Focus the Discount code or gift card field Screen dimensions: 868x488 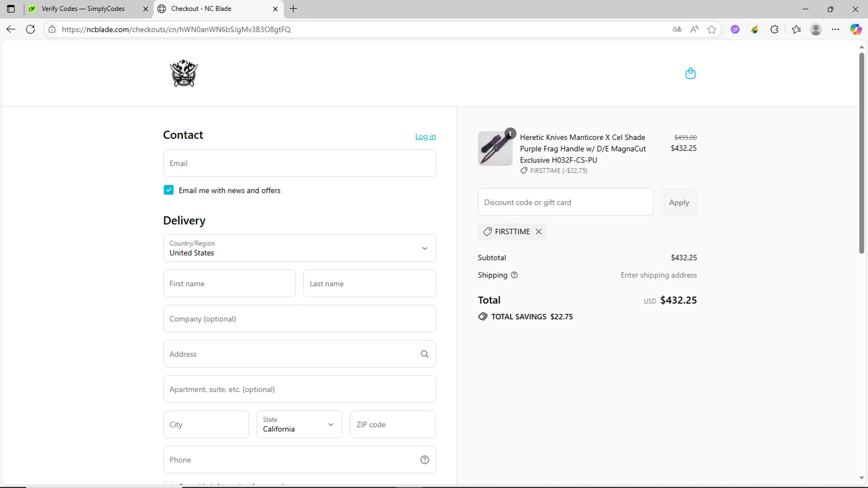pyautogui.click(x=565, y=202)
